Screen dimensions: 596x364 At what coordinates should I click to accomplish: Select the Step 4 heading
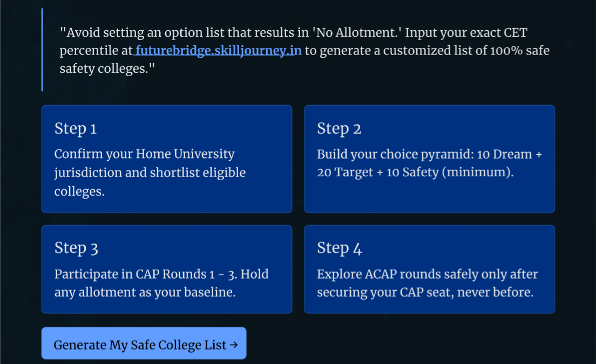click(340, 248)
